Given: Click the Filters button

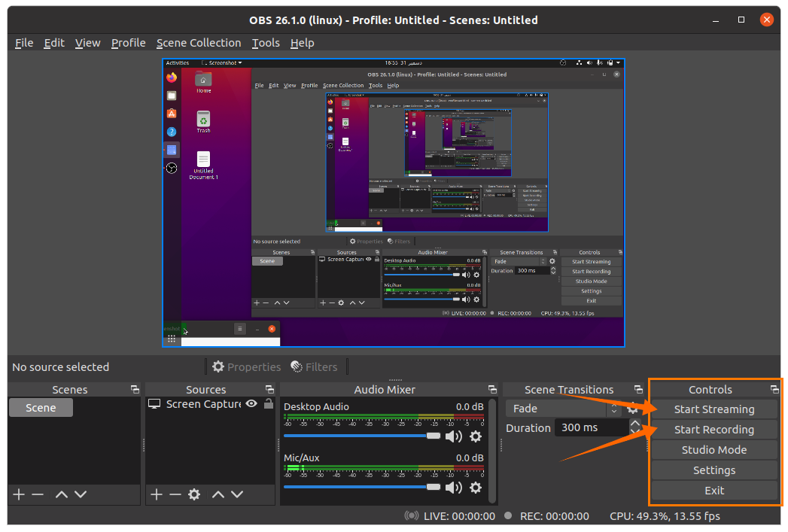Looking at the screenshot, I should [x=314, y=367].
